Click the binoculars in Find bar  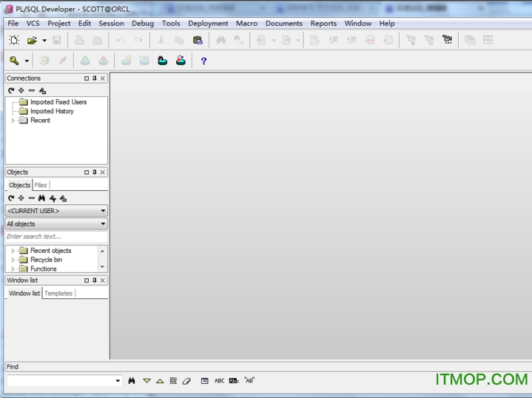(132, 381)
